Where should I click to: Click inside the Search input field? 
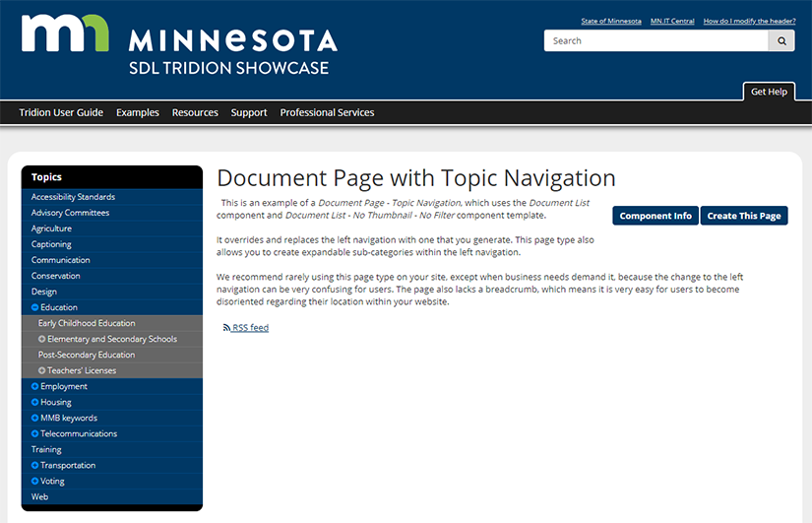coord(656,41)
